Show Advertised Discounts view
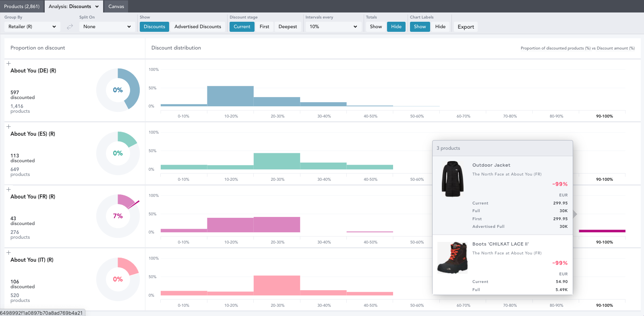Screen dimensions: 644x316 [x=198, y=27]
